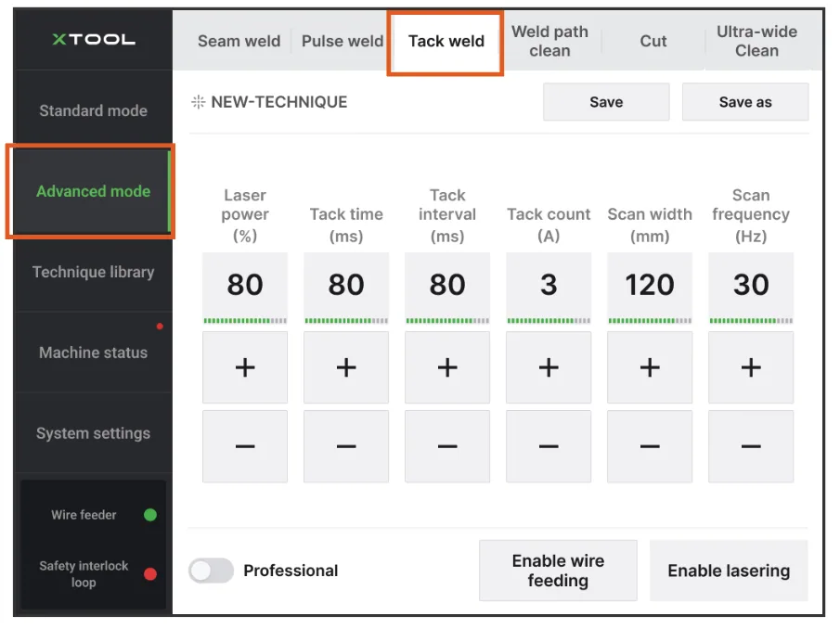Screen dimensions: 840x629
Task: Open the Technique library
Action: pyautogui.click(x=93, y=272)
